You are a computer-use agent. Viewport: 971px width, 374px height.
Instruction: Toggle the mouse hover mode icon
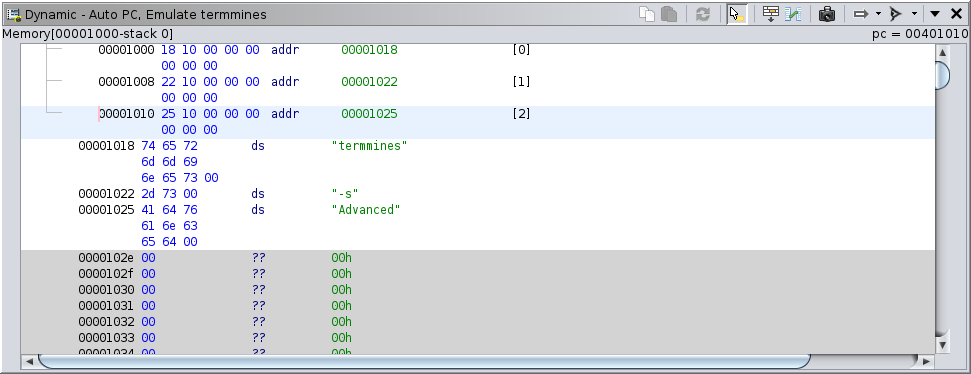736,14
